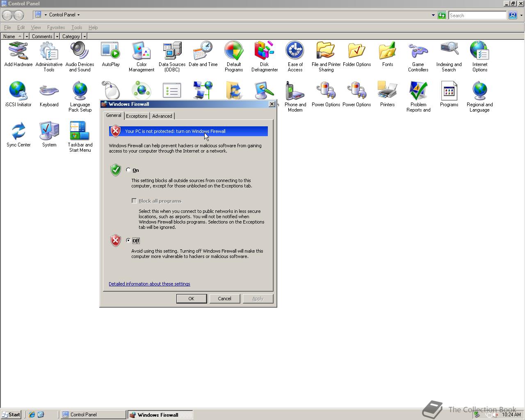
Task: Open the address bar history dropdown
Action: (433, 15)
